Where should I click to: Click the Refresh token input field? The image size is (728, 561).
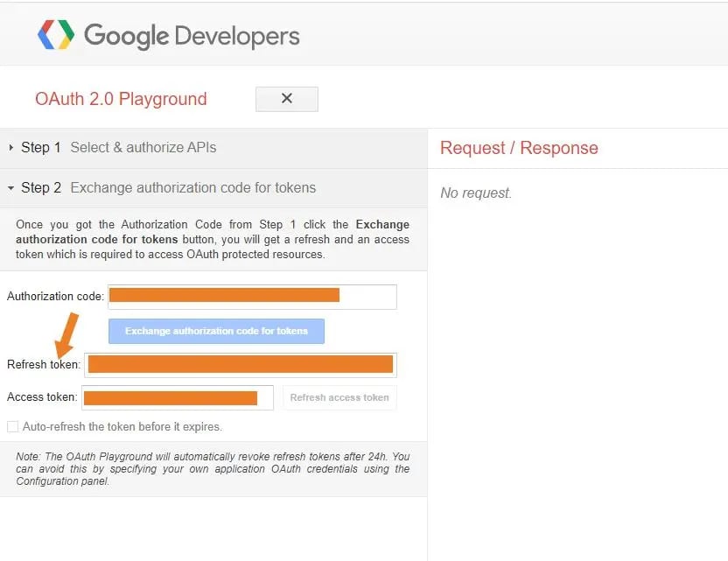(x=241, y=365)
